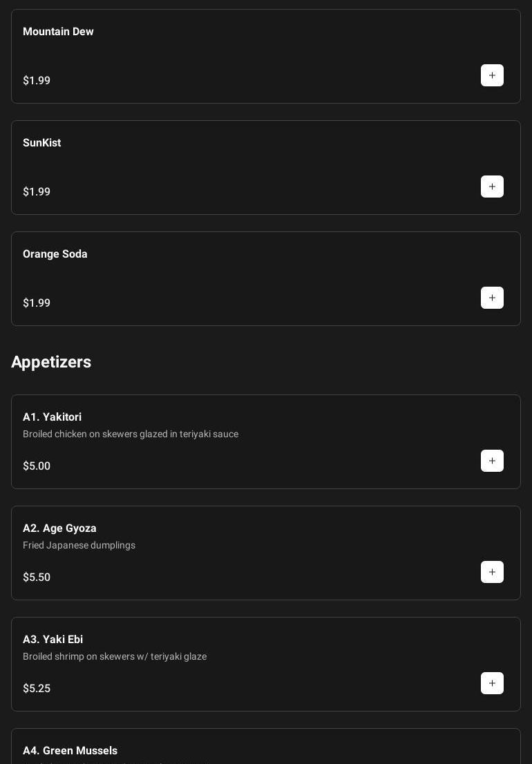Open A1. Yakitori item details
532x764 pixels.
coord(52,417)
